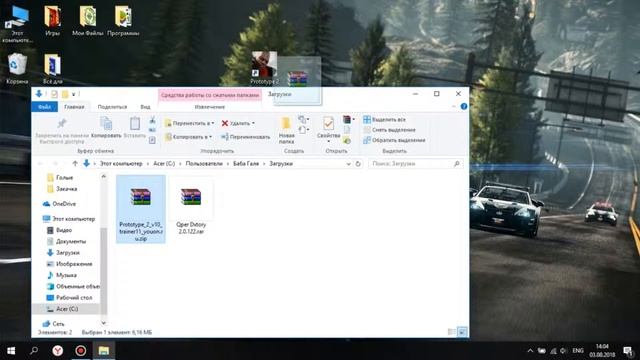Click File Explorer taskbar icon
The image size is (640, 360).
[104, 351]
